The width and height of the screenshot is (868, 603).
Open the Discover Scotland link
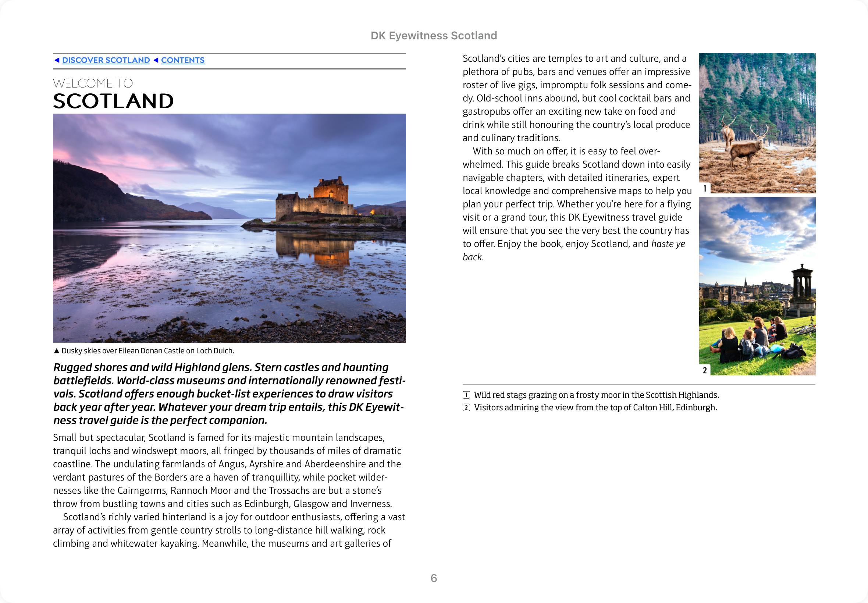coord(106,60)
